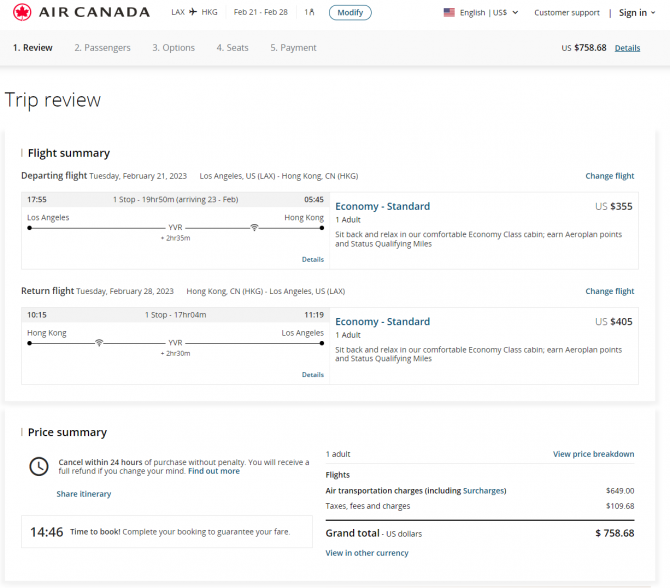Screen dimensions: 670x588
Task: Open Customer support
Action: pos(567,13)
